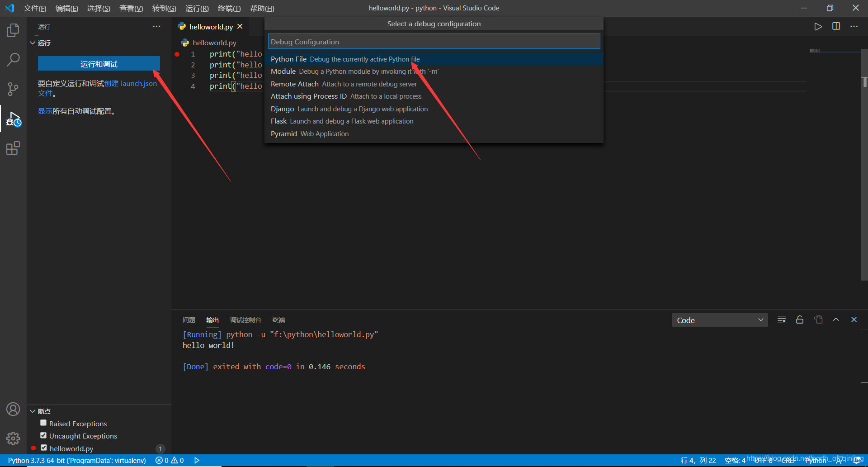868x467 pixels.
Task: Collapse the 运行 section chevron
Action: [x=33, y=43]
